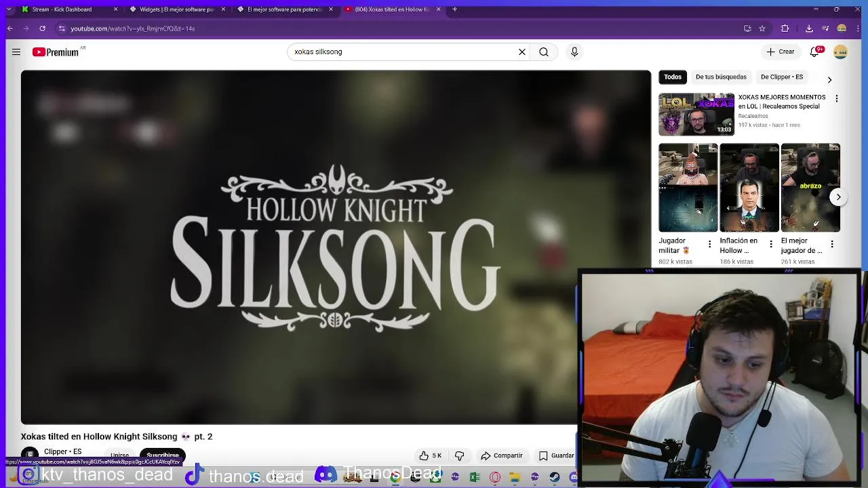Show more filter chips with right chevron
The width and height of the screenshot is (868, 488).
[x=829, y=79]
